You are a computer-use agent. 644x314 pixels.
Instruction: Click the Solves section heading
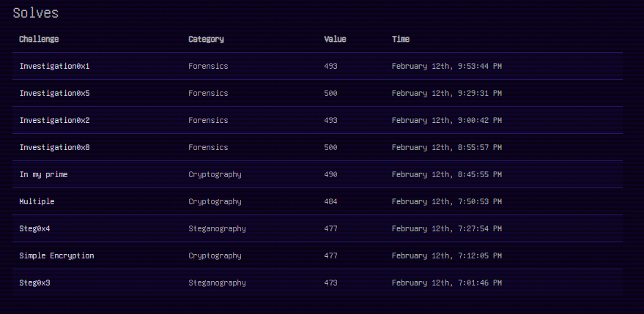click(x=36, y=13)
